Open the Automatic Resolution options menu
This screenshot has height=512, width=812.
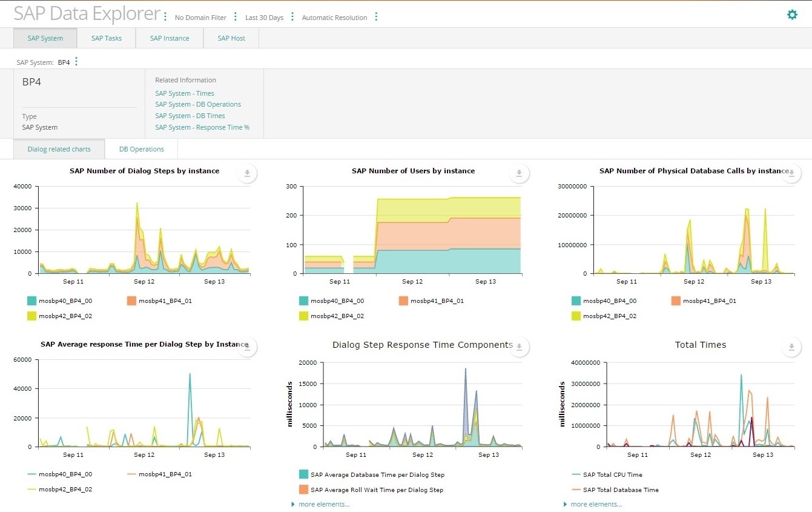point(376,17)
